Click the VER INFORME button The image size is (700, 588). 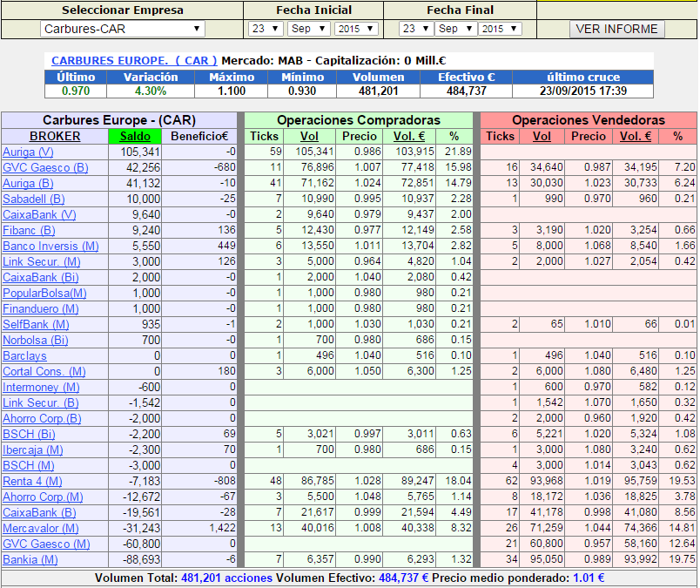coord(616,29)
